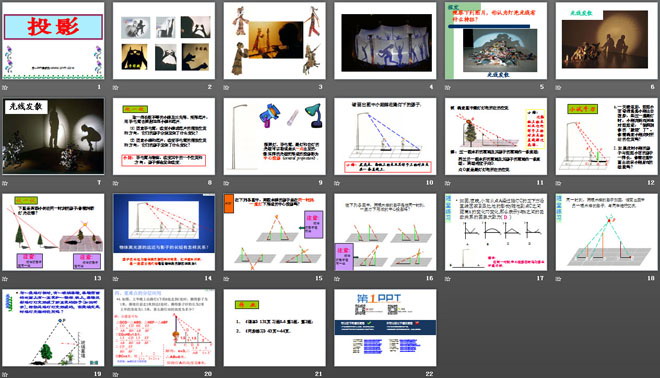The width and height of the screenshot is (660, 378).
Task: Select slide 17 with four graph options
Action: coord(496,232)
